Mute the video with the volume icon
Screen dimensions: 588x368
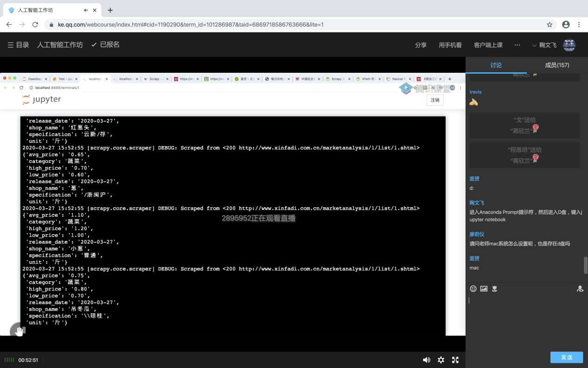(x=426, y=360)
